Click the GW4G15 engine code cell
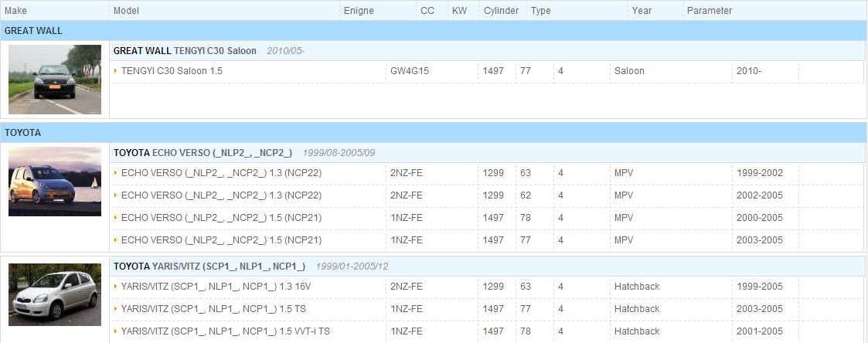This screenshot has width=868, height=343. pos(410,71)
